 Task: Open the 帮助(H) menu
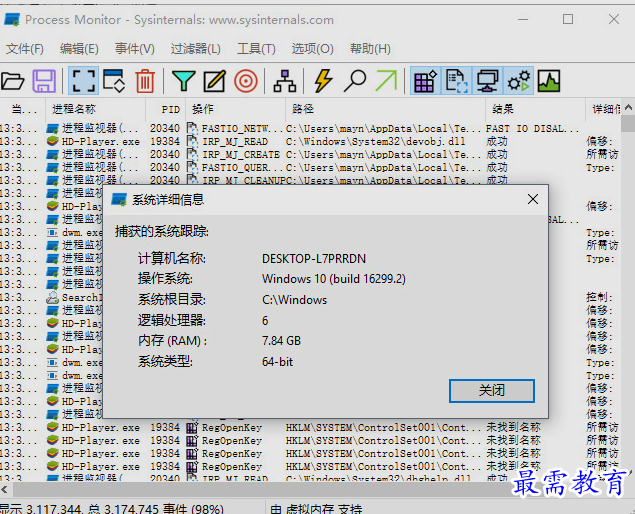point(370,49)
